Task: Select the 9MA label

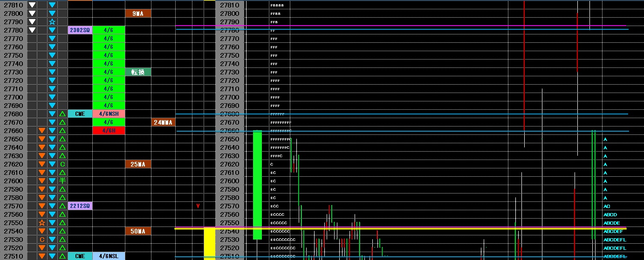Action: 138,13
